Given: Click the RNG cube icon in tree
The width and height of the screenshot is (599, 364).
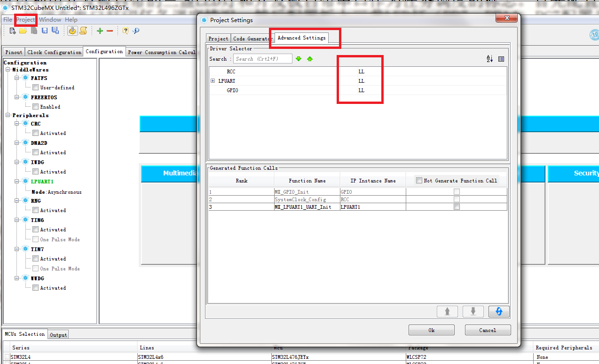Looking at the screenshot, I should (25, 201).
